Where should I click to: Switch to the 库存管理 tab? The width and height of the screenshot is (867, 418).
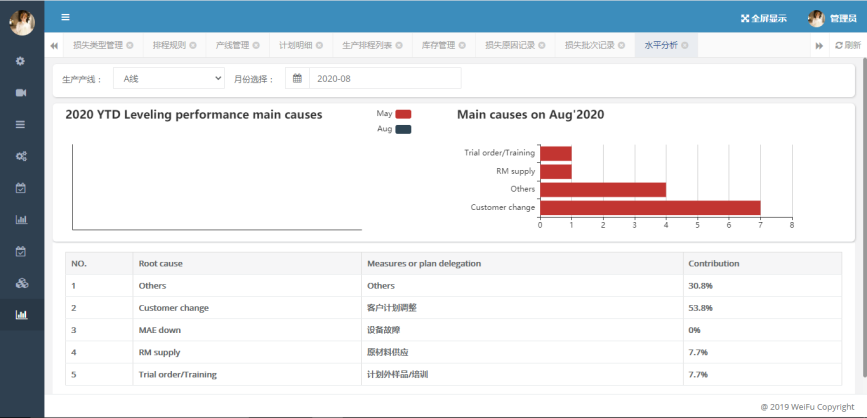439,46
